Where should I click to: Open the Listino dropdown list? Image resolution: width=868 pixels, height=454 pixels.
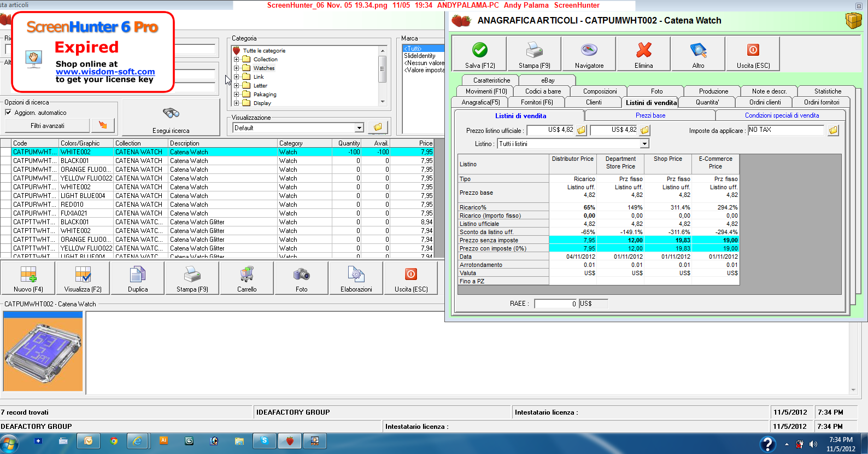tap(644, 144)
